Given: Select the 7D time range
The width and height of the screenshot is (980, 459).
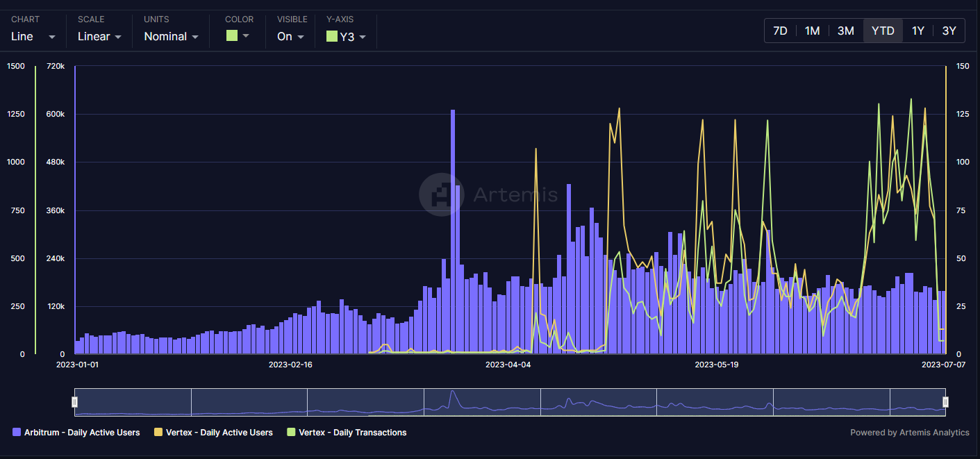Looking at the screenshot, I should click(780, 31).
